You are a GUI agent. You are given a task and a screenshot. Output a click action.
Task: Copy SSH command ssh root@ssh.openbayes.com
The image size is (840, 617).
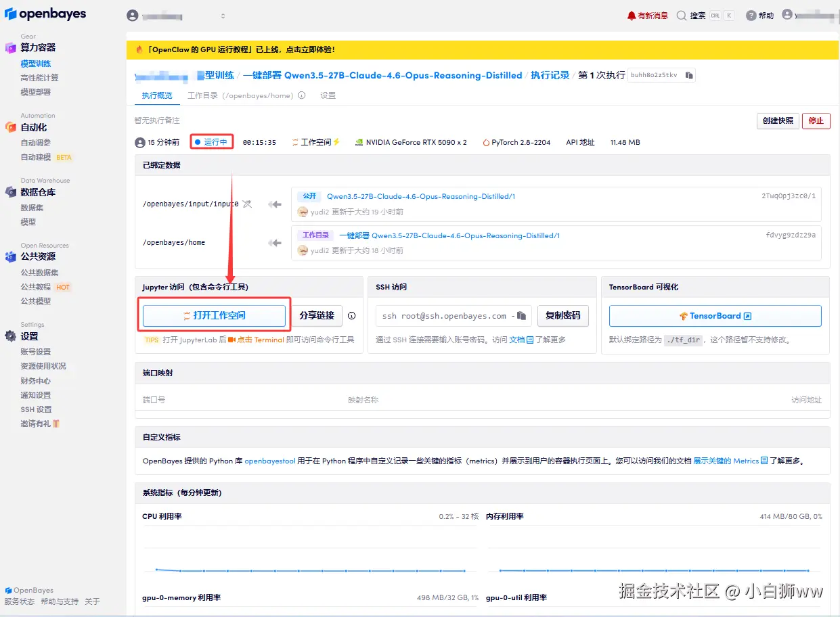coord(522,315)
